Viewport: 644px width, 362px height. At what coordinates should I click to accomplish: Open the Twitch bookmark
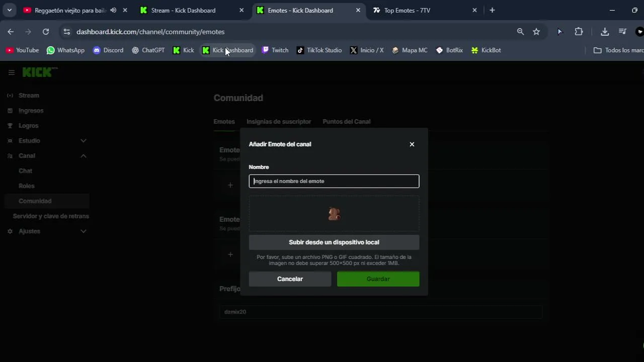click(x=275, y=50)
